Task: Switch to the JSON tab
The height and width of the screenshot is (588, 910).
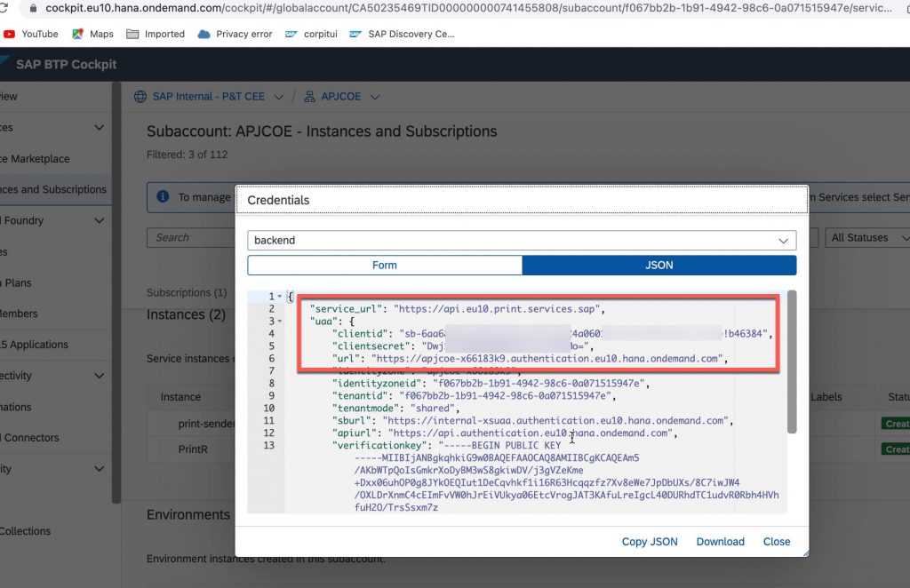Action: point(659,265)
